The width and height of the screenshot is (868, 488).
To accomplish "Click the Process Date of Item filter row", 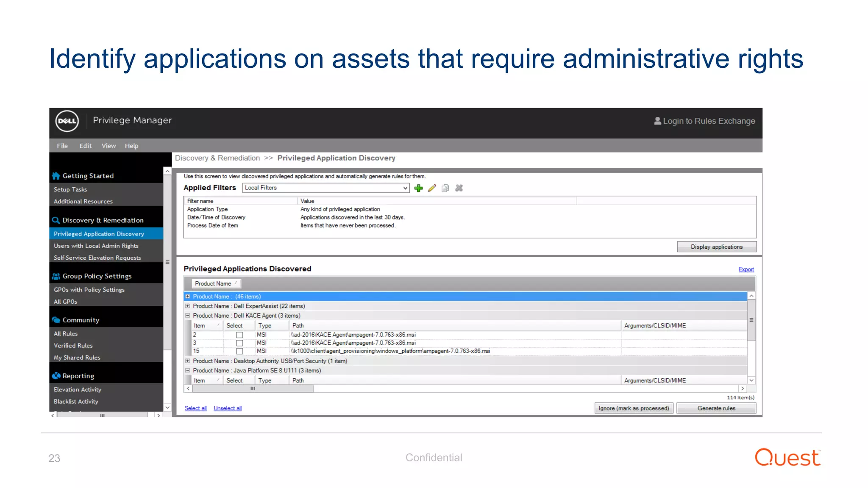I will (x=470, y=225).
